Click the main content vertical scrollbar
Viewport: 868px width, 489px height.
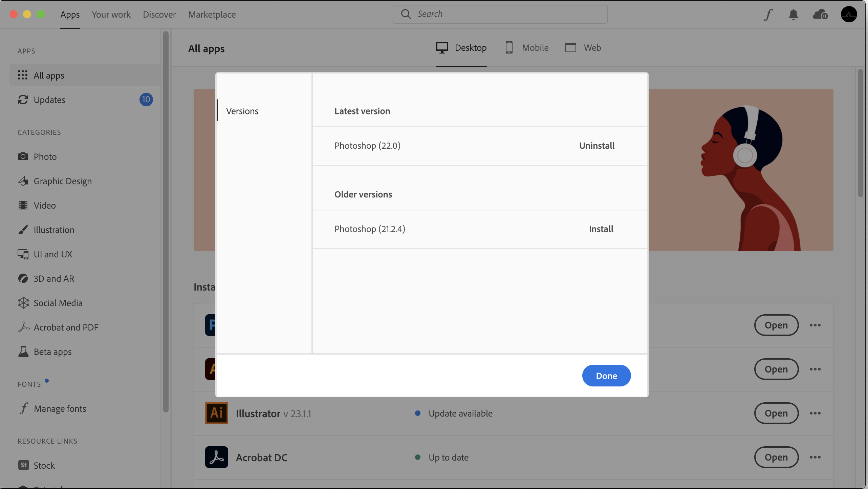(x=860, y=133)
